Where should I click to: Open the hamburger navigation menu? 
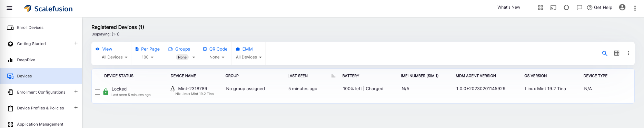click(10, 8)
